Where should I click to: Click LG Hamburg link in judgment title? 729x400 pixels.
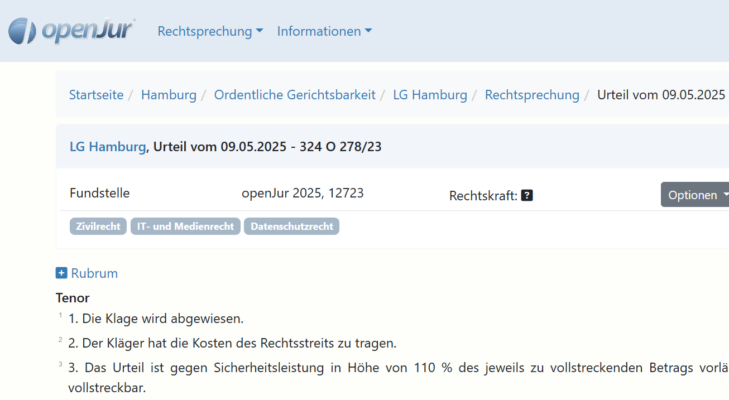108,147
